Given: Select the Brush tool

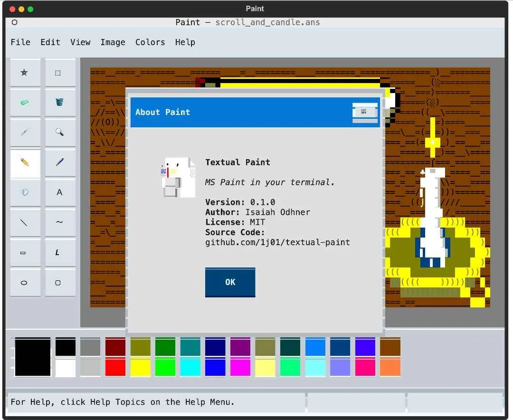Looking at the screenshot, I should pos(60,162).
